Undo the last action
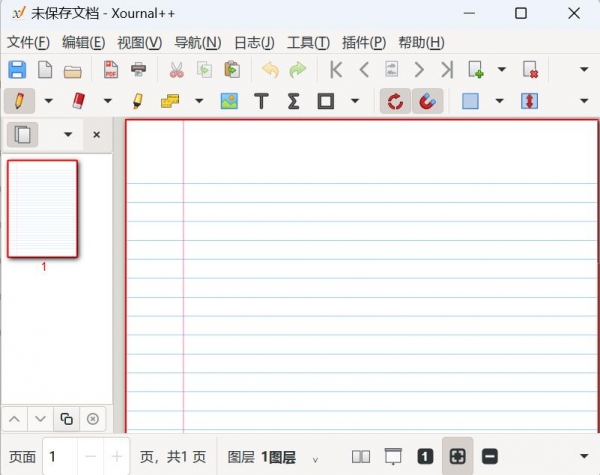The width and height of the screenshot is (600, 475). click(271, 70)
